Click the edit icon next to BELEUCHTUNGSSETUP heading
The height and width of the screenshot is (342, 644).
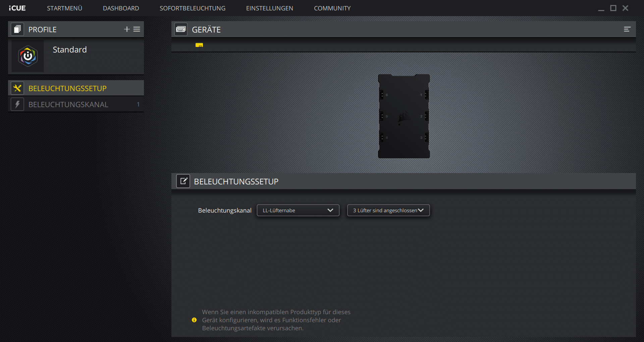pos(183,181)
